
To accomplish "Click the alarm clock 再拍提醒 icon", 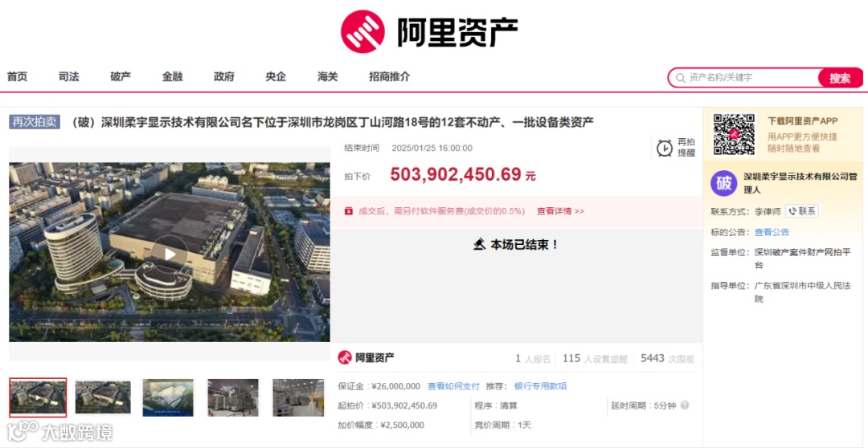I will (665, 148).
